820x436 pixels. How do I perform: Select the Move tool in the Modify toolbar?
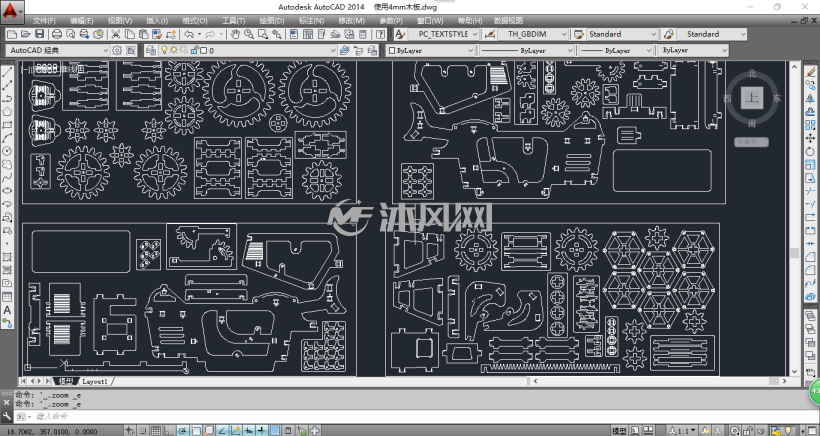811,138
